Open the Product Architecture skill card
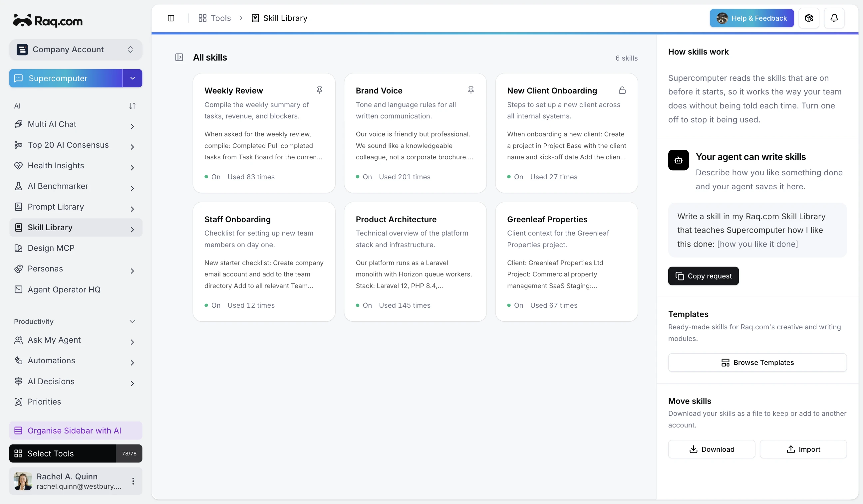 (415, 262)
